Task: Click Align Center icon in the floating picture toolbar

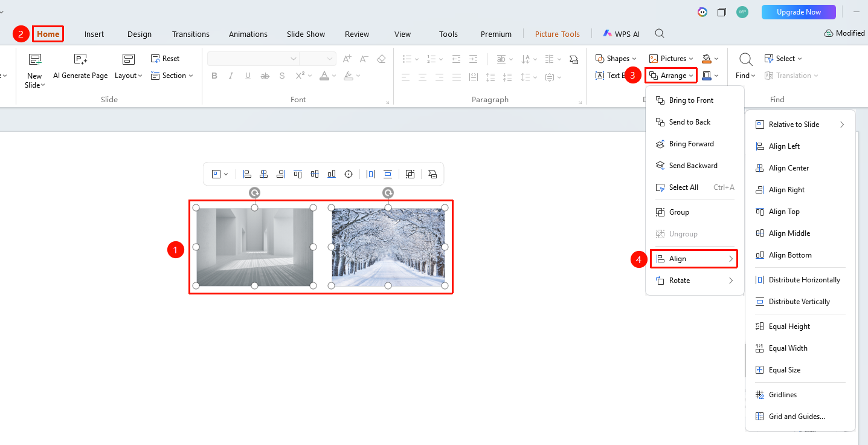Action: click(x=264, y=174)
